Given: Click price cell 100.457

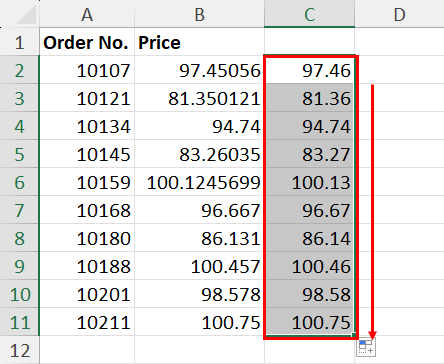Looking at the screenshot, I should pyautogui.click(x=199, y=266).
